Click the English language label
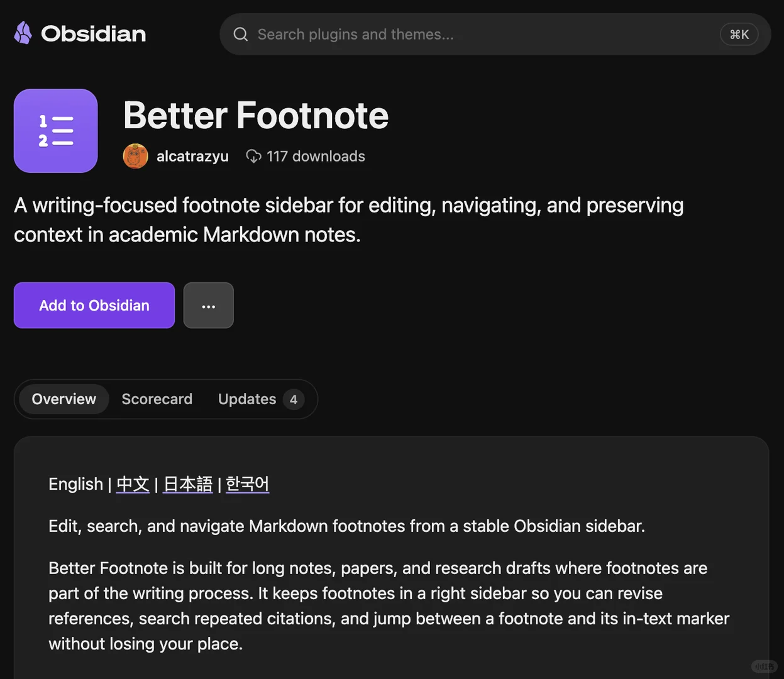 coord(75,484)
